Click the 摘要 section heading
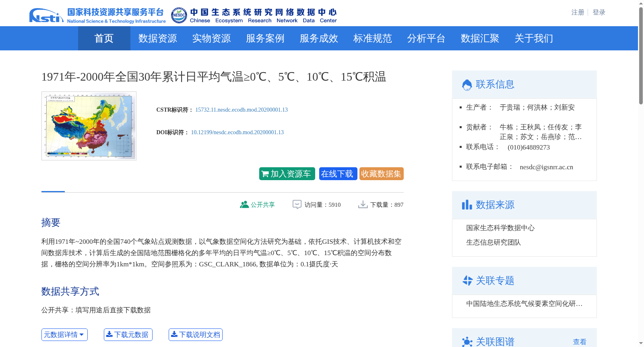The image size is (644, 347). tap(51, 222)
